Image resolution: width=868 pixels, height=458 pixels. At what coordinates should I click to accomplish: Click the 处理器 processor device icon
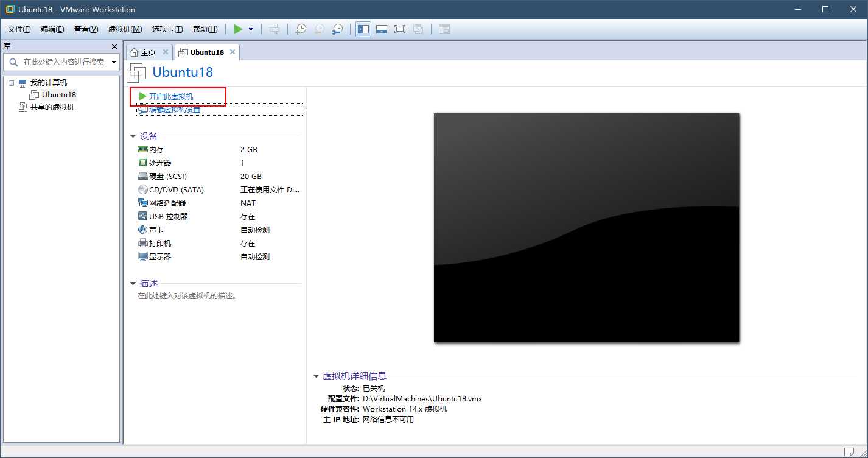[x=143, y=163]
